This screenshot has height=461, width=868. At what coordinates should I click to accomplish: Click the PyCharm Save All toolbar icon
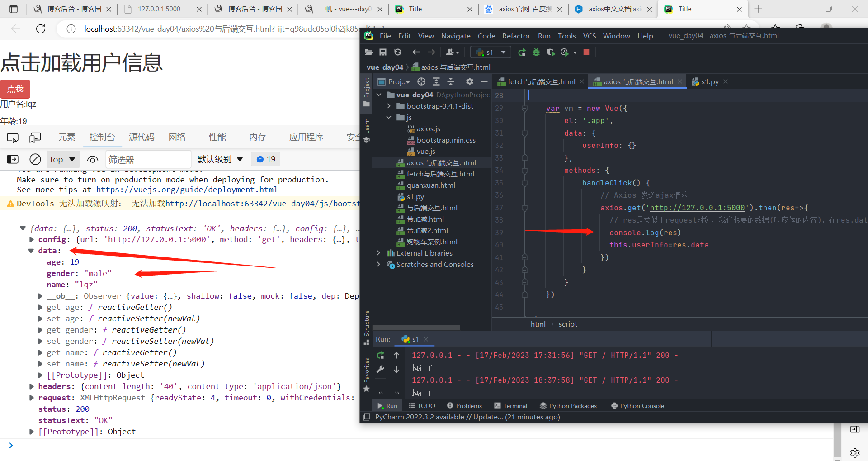(x=383, y=52)
